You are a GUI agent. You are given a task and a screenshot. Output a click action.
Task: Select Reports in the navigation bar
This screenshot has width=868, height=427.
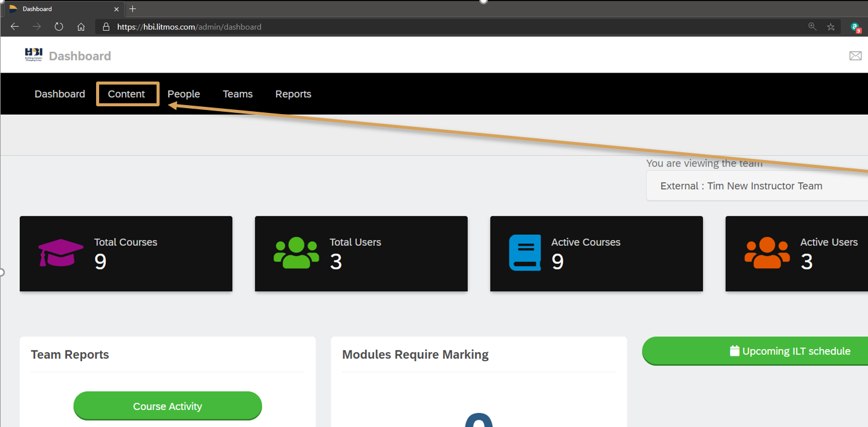click(293, 94)
